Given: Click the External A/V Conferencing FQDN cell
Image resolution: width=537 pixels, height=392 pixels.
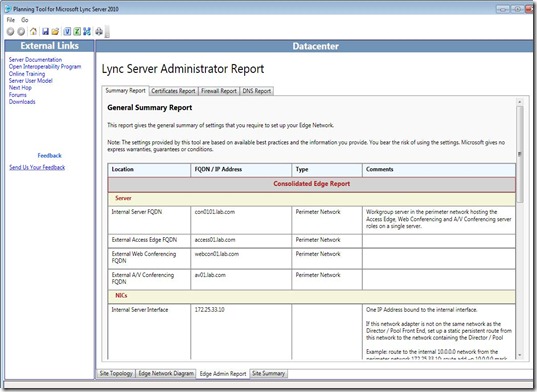Looking at the screenshot, I should (149, 279).
